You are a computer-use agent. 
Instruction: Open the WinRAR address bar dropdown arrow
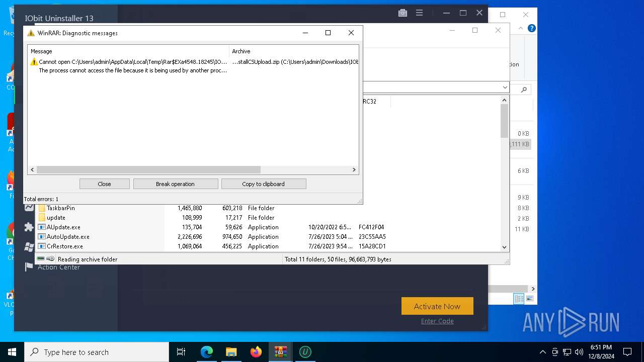click(505, 87)
